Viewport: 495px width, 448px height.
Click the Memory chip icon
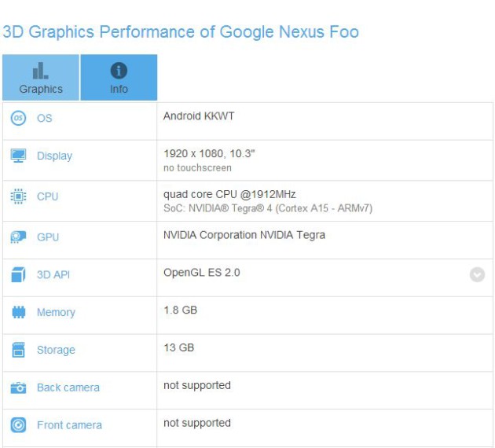(18, 312)
